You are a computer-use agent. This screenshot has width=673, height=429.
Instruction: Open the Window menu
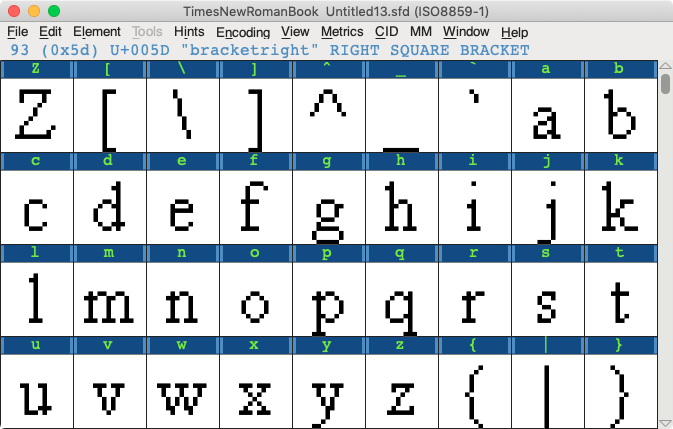coord(466,32)
